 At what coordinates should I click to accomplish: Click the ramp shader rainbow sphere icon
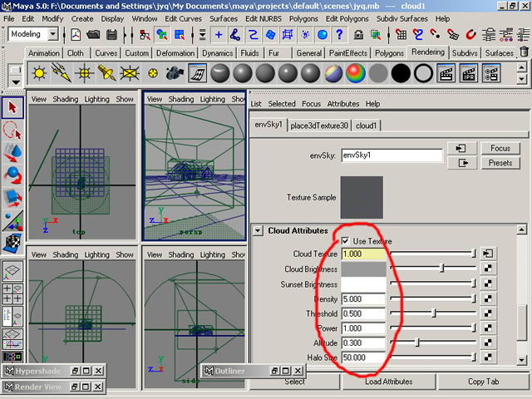[x=356, y=73]
